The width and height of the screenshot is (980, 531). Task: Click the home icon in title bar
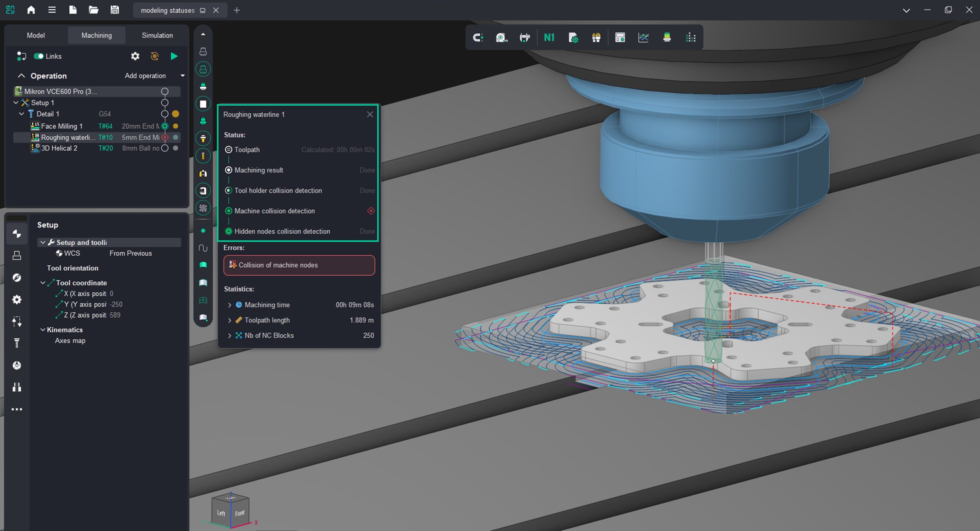point(31,10)
